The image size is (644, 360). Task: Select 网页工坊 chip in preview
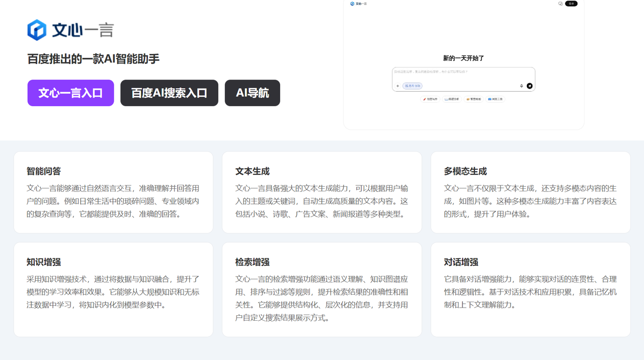pos(495,99)
